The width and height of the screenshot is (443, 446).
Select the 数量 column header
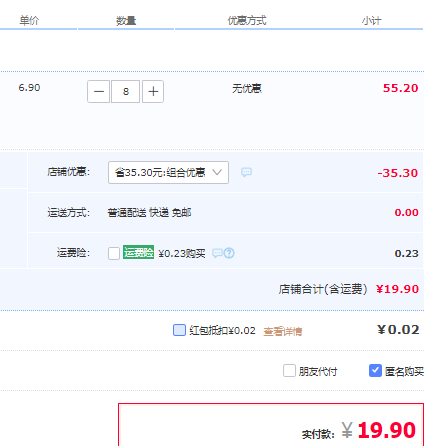126,21
